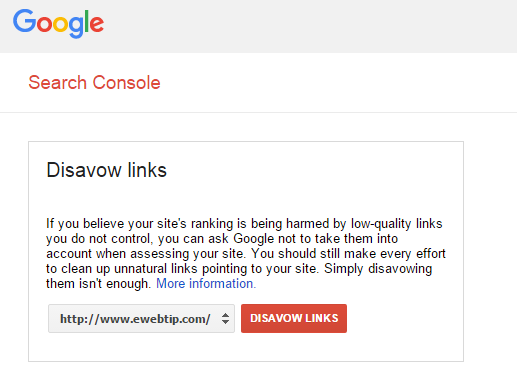Click the up-down arrows icon of site selector
The width and height of the screenshot is (517, 387).
pos(225,318)
